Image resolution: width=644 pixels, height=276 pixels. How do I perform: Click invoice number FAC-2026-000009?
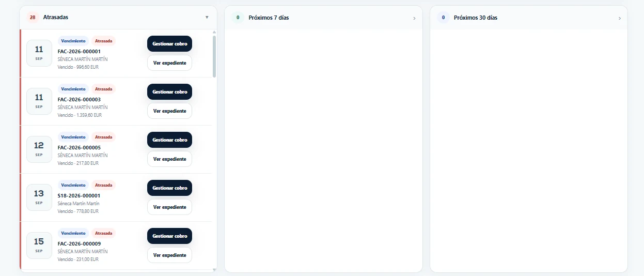point(79,244)
